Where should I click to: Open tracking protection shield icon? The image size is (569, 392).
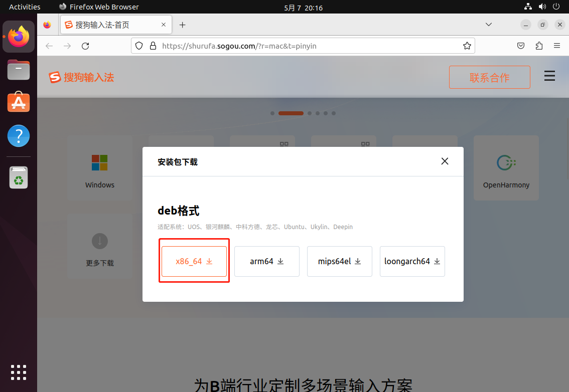point(139,46)
